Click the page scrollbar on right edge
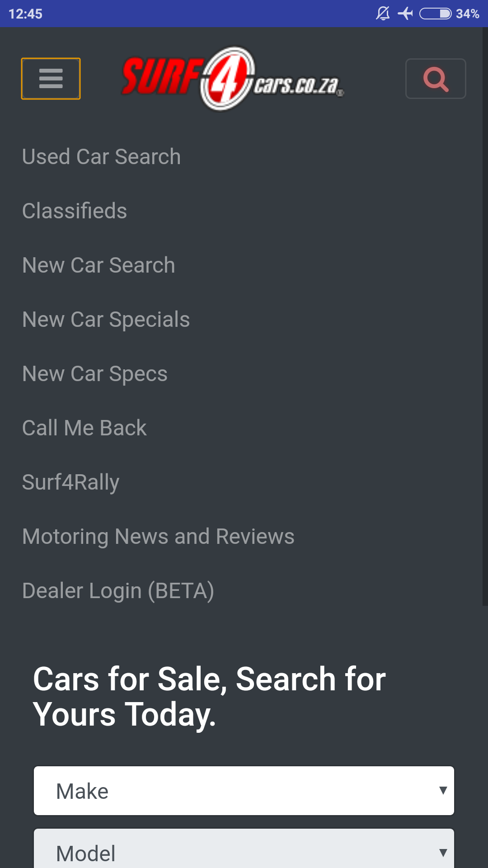Image resolution: width=488 pixels, height=868 pixels. tap(485, 316)
